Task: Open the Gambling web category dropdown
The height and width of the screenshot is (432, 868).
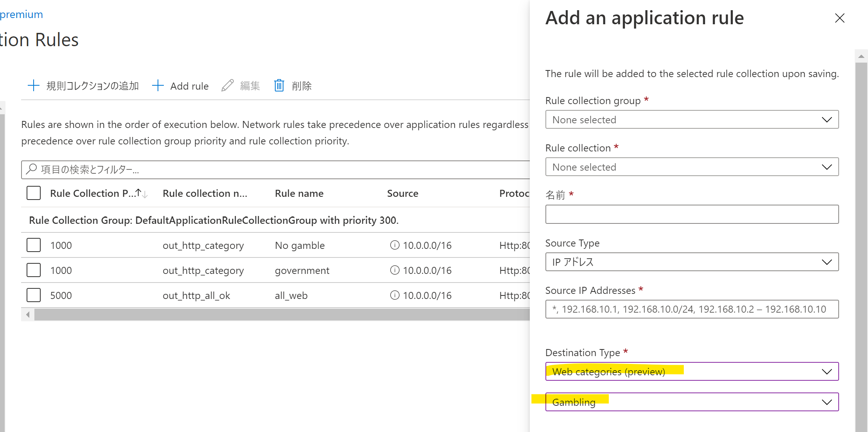Action: tap(692, 402)
